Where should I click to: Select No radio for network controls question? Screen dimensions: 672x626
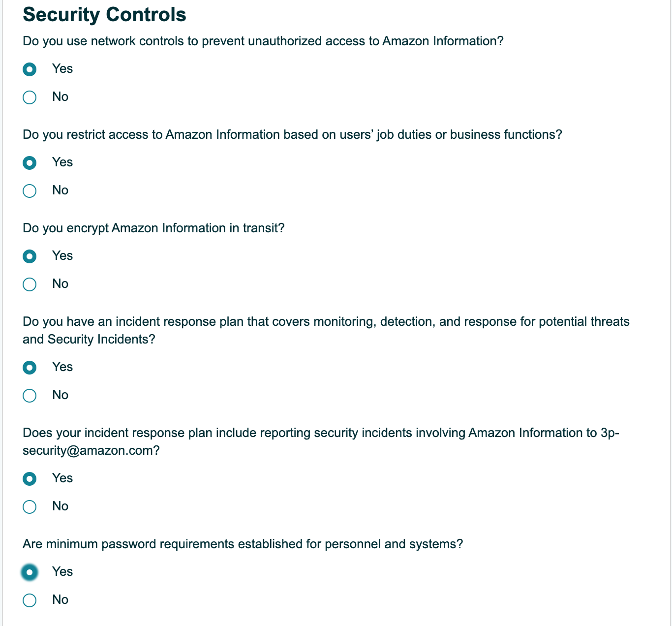coord(30,97)
